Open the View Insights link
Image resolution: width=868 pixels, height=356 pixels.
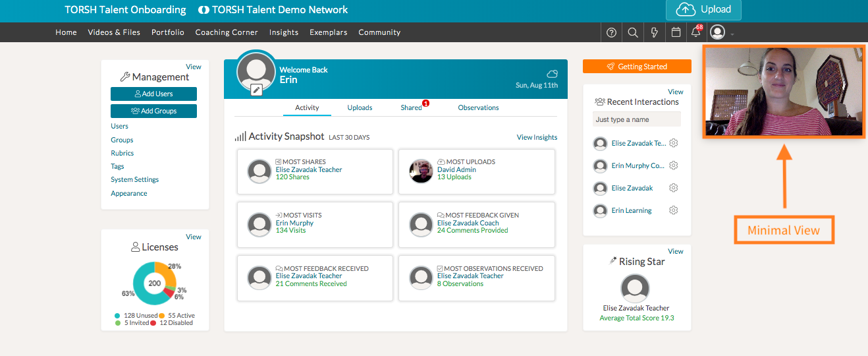pos(537,137)
